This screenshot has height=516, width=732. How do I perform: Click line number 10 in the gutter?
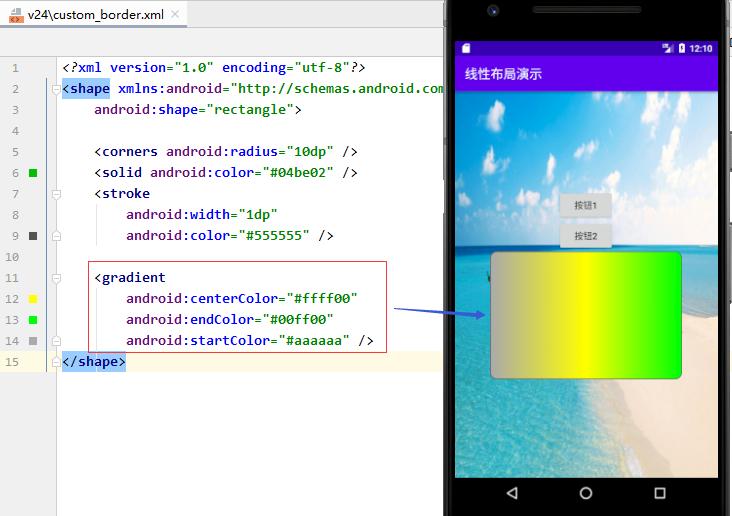pyautogui.click(x=12, y=257)
